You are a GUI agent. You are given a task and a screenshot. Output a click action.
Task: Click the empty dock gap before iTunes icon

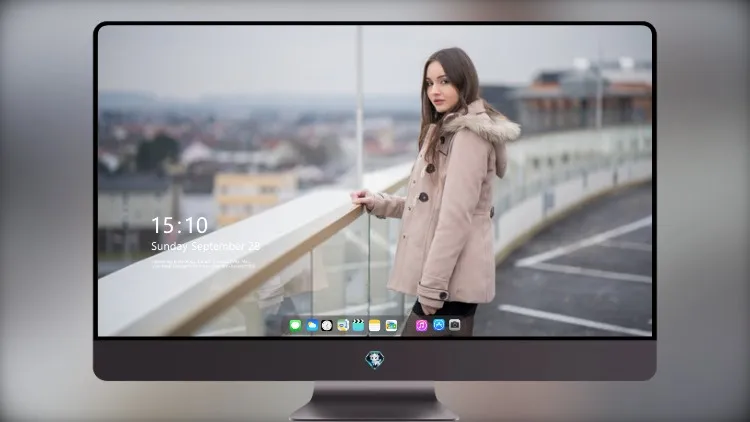pos(407,326)
